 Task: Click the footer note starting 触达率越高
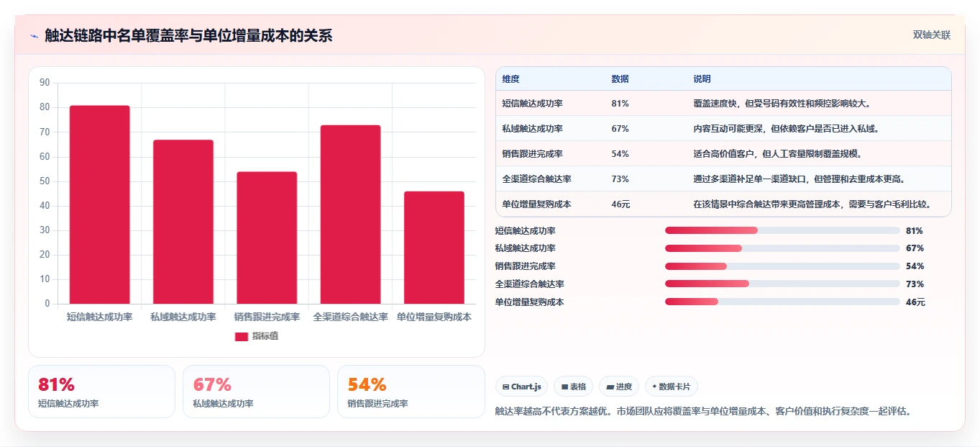click(703, 412)
